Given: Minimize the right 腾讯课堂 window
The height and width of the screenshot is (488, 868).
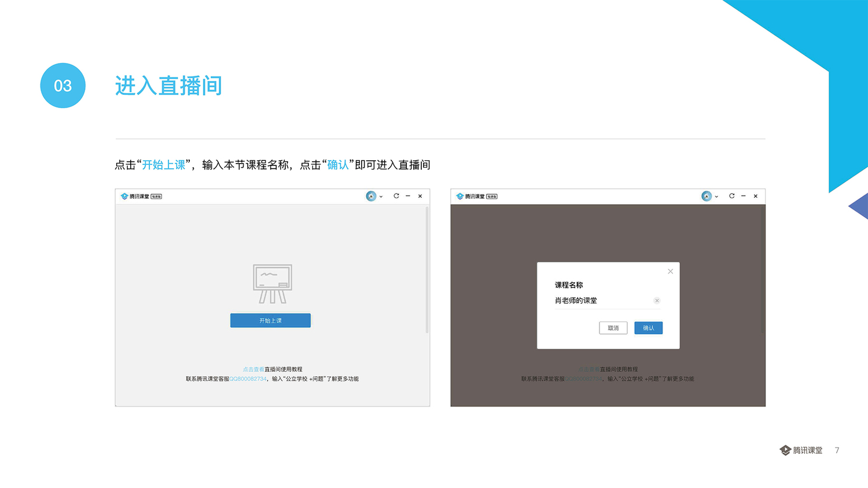Looking at the screenshot, I should (744, 196).
